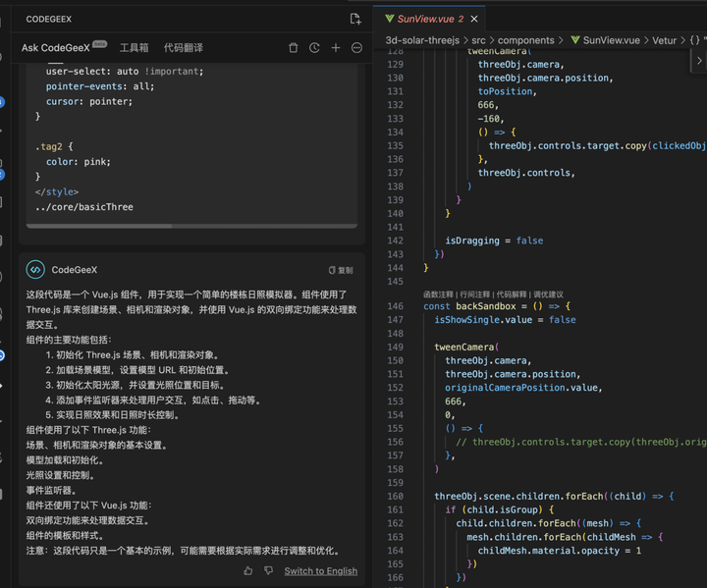The image size is (707, 588).
Task: Click the 函数注释 code lens link
Action: [x=438, y=294]
